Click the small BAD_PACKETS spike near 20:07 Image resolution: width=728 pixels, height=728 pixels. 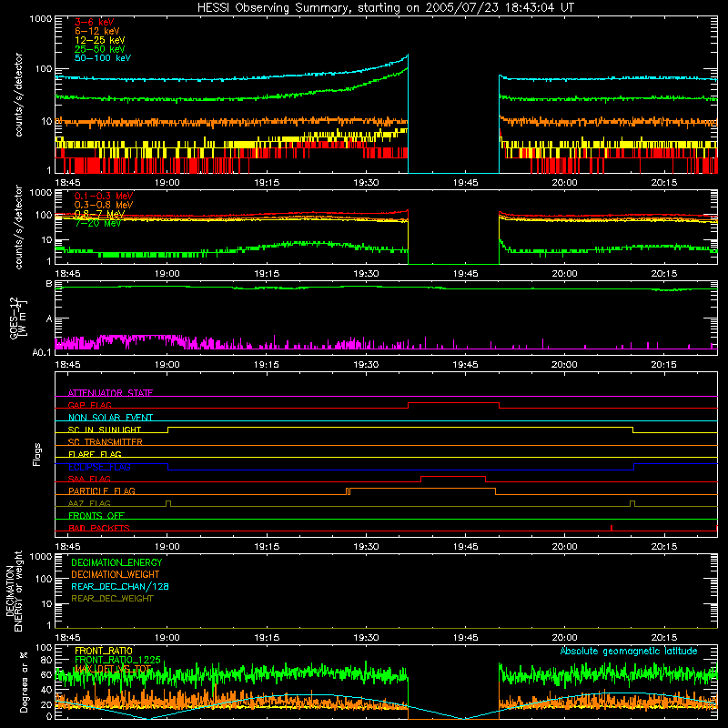point(612,528)
